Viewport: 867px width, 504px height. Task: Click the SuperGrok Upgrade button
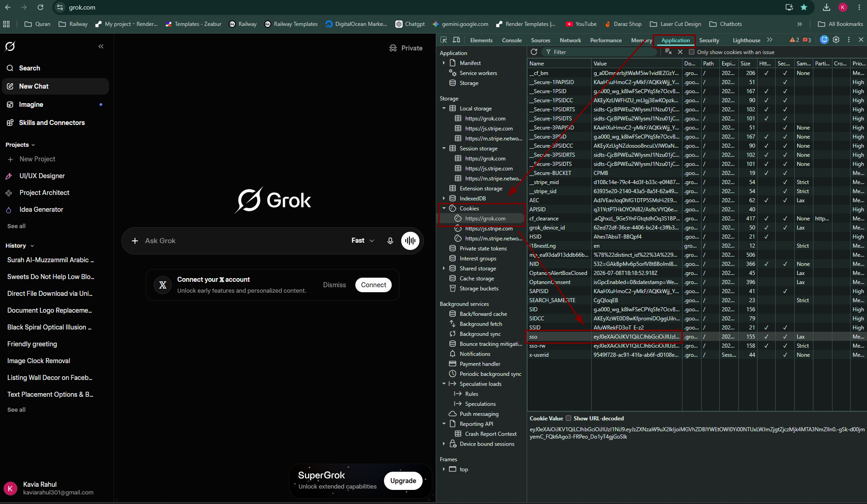tap(403, 481)
